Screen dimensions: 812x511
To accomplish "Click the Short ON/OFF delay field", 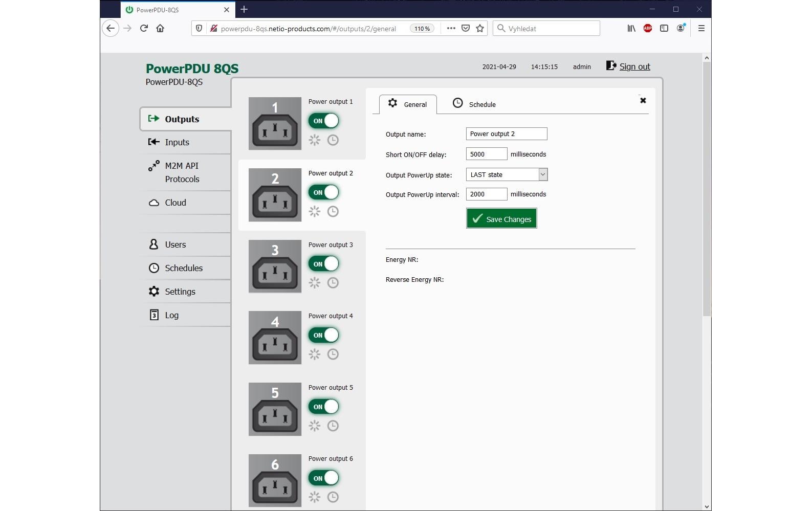I will pyautogui.click(x=487, y=154).
